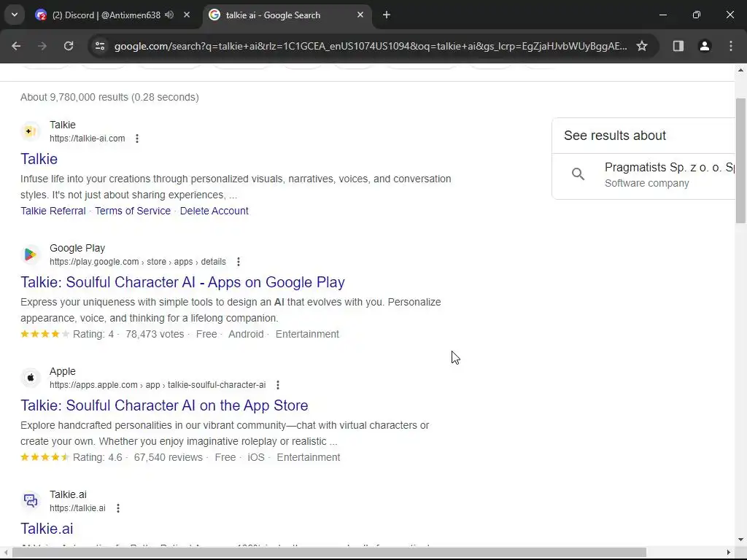
Task: Click '78,473 votes' rating text
Action: point(155,334)
